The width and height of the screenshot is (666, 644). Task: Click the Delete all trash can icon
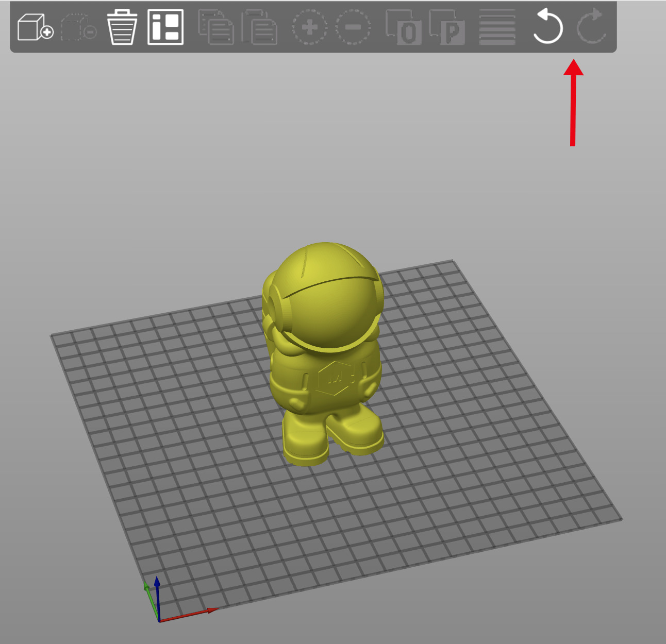[122, 27]
